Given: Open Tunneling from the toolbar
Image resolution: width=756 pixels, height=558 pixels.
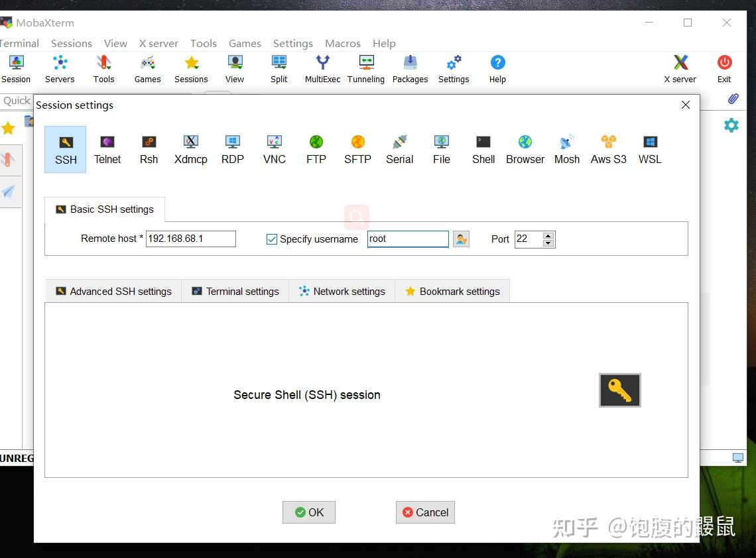Looking at the screenshot, I should point(366,70).
